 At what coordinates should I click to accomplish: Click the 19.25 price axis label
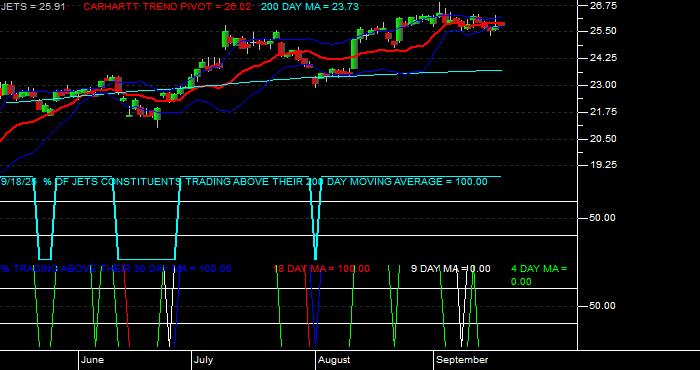coord(603,165)
